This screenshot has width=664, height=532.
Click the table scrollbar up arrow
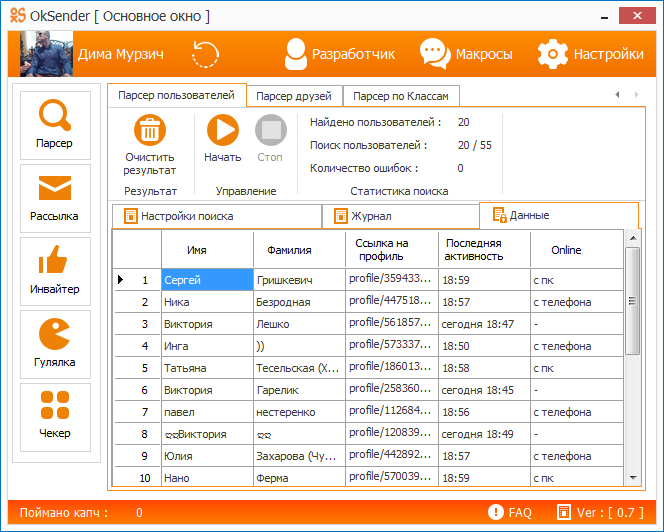click(x=633, y=238)
